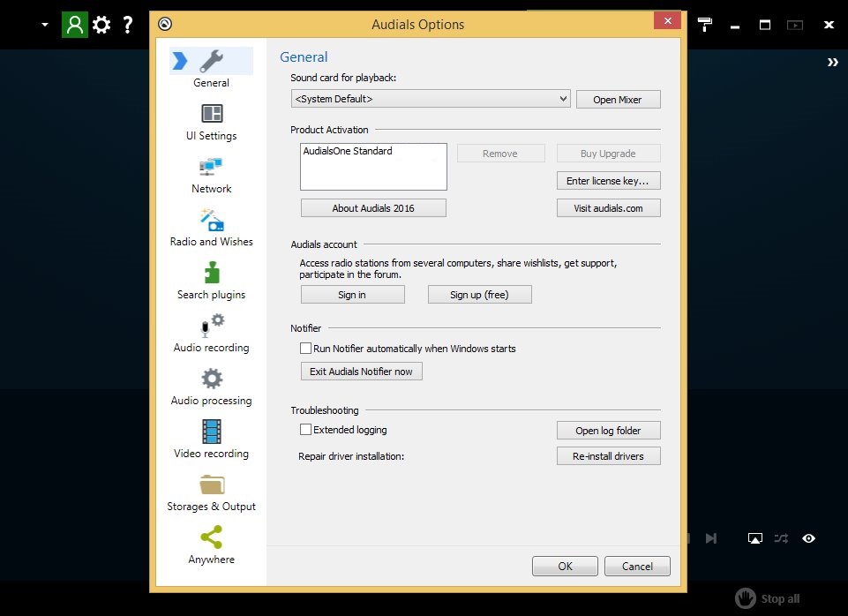This screenshot has width=848, height=616.
Task: Open Search plugins puzzle icon
Action: click(212, 273)
